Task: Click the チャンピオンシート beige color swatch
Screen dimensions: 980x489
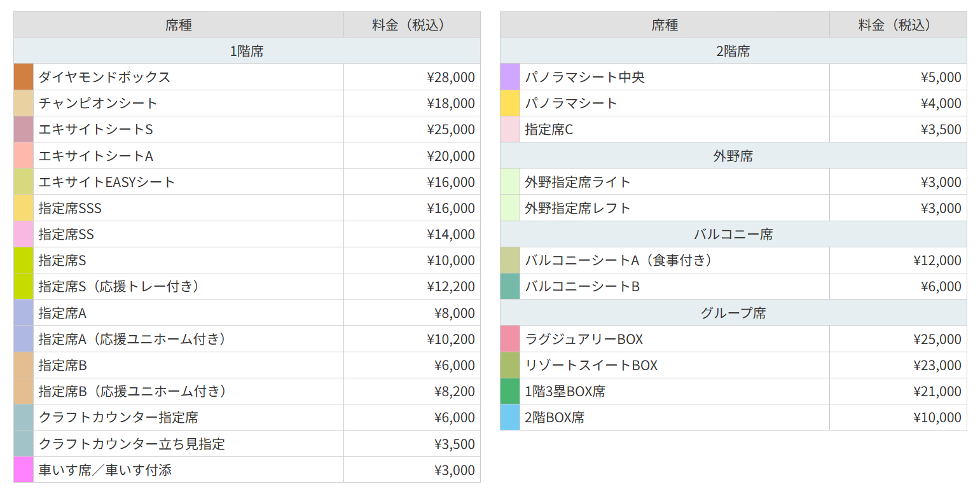Action: pyautogui.click(x=24, y=103)
